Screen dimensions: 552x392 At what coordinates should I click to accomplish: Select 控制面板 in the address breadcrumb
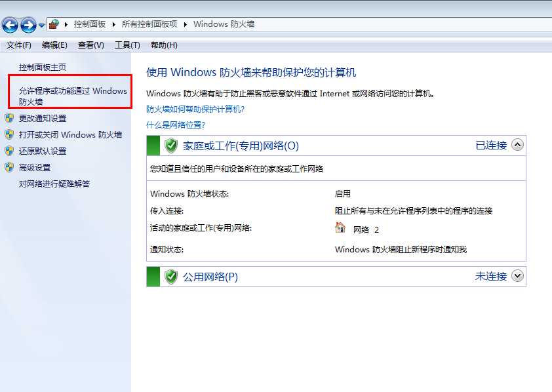[89, 24]
